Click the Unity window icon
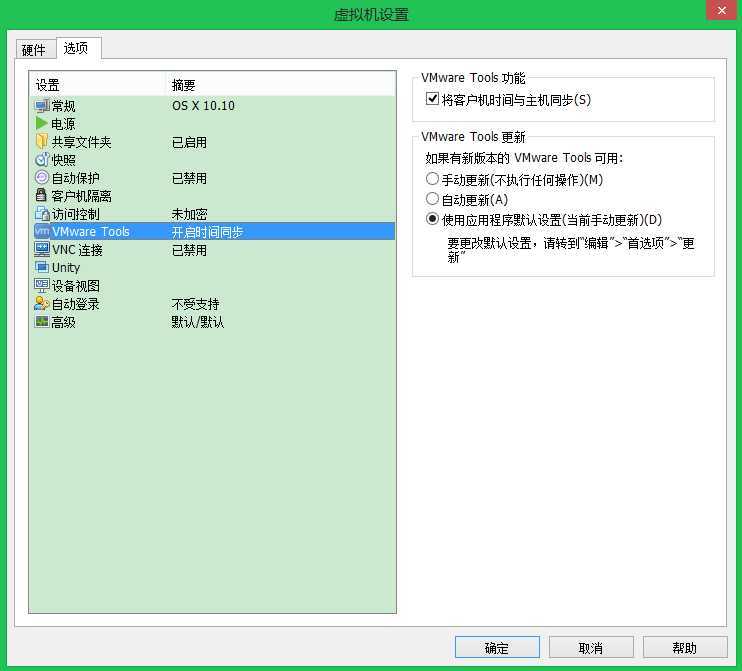The height and width of the screenshot is (671, 742). [42, 267]
